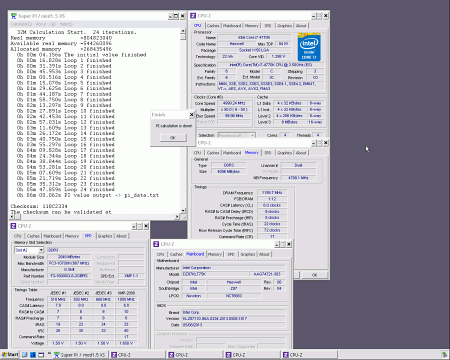This screenshot has height=360, width=450.
Task: Click the BIOS Version field
Action: [x=233, y=319]
